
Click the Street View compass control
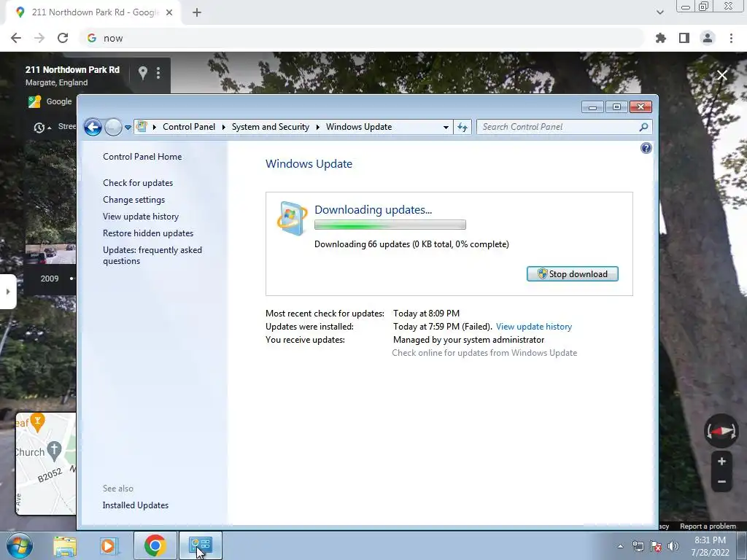tap(721, 431)
